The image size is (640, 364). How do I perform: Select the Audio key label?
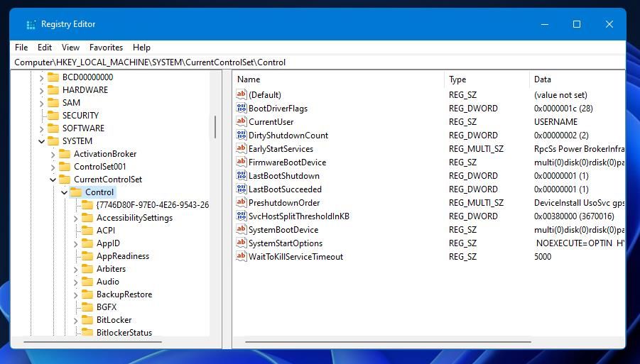(x=108, y=282)
